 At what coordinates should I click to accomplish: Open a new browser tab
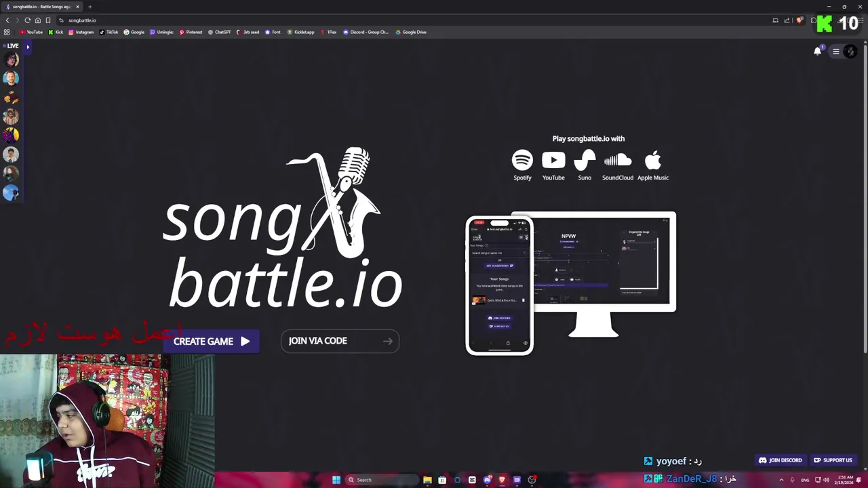[90, 7]
